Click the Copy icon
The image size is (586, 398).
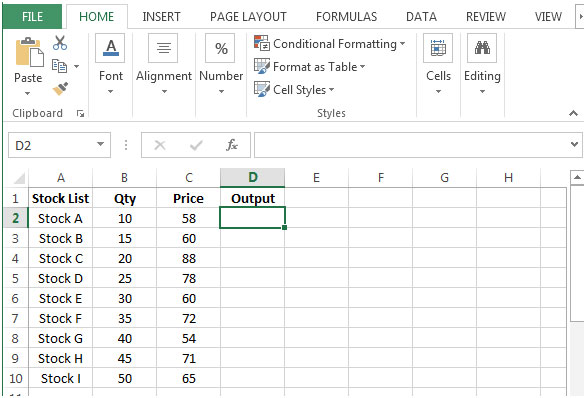click(x=59, y=66)
